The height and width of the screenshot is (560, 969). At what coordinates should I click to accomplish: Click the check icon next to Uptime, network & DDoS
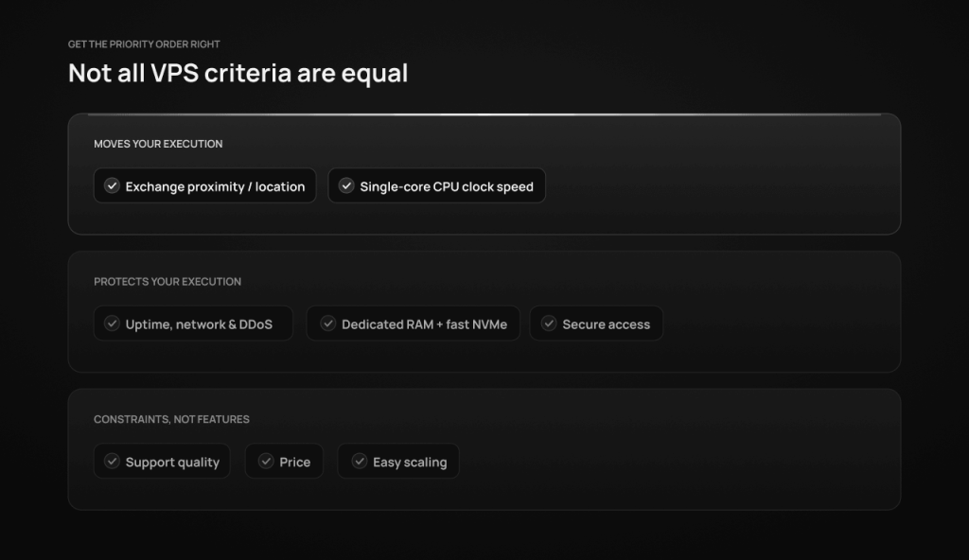(112, 324)
